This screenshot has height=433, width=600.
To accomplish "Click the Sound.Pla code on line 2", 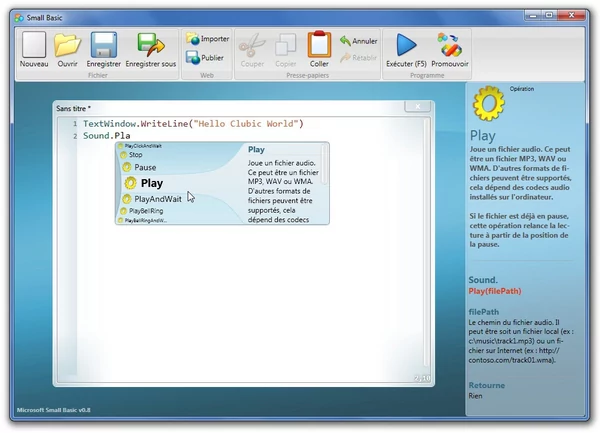I will point(107,136).
